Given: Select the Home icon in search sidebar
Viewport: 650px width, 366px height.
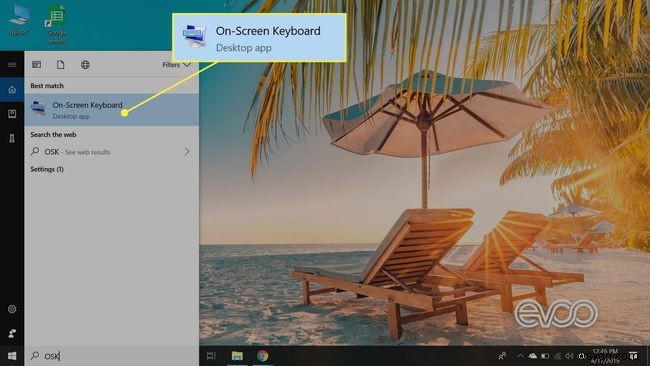Looking at the screenshot, I should point(12,90).
